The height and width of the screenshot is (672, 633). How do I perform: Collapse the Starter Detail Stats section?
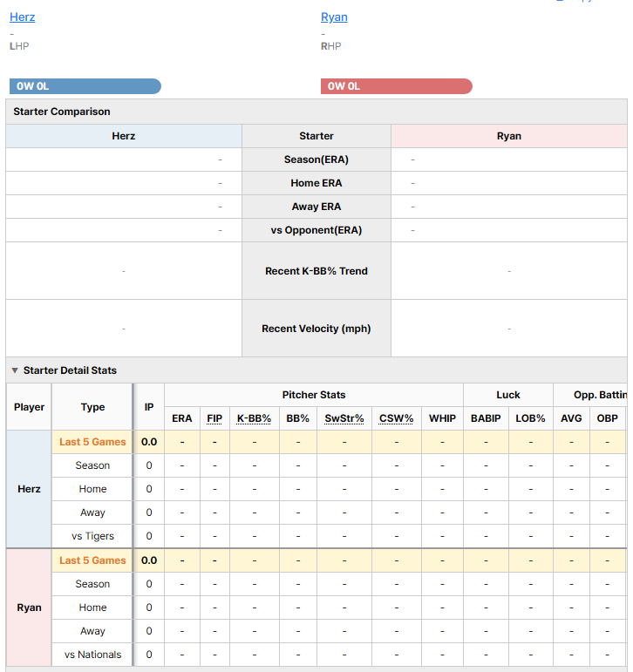(x=15, y=370)
